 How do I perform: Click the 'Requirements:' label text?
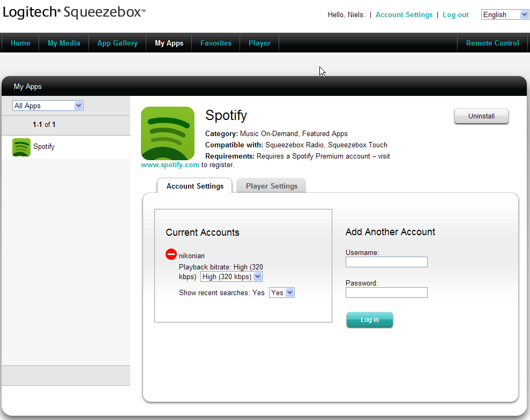coord(230,156)
